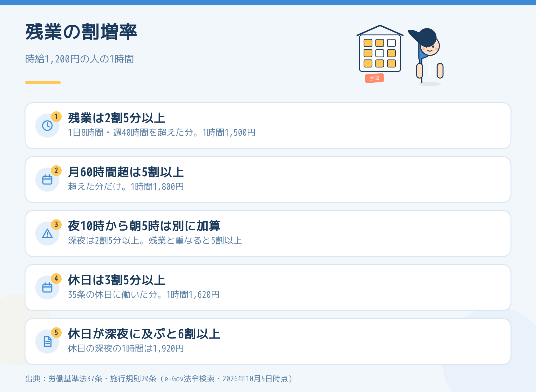Select the text 深夜は2割5分以上。残業と重なると5割以上
The height and width of the screenshot is (392, 536).
(155, 241)
